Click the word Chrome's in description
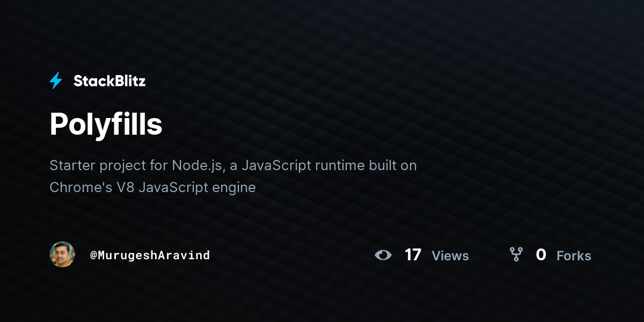The image size is (644, 322). pyautogui.click(x=77, y=188)
